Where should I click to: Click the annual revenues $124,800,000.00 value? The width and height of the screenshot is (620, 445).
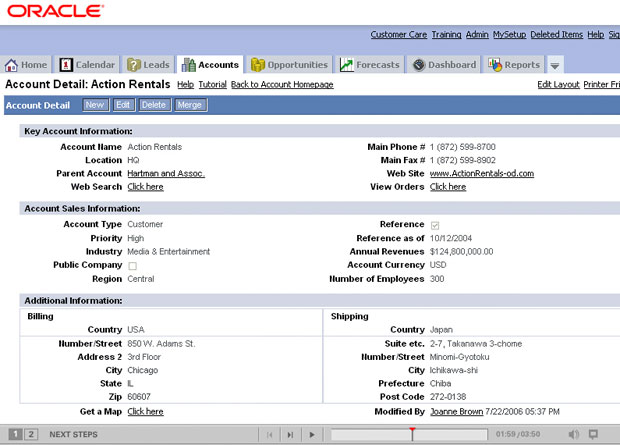tap(461, 252)
